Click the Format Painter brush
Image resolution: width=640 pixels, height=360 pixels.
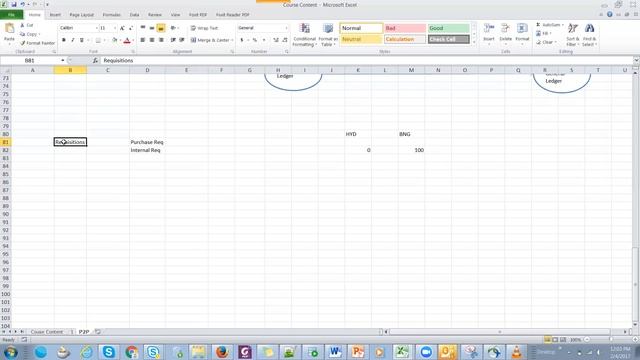click(37, 43)
